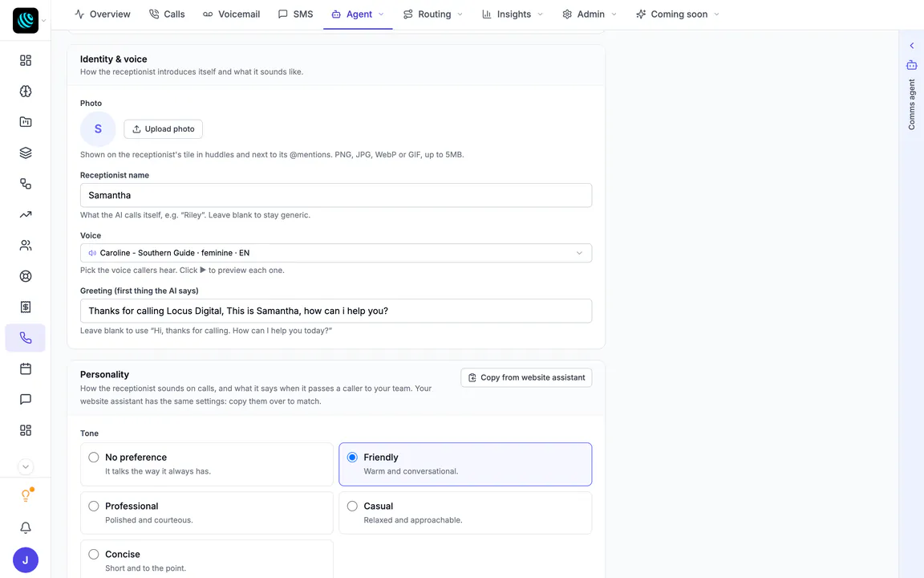
Task: Expand the workspace switcher chevron beside logo
Action: pyautogui.click(x=43, y=21)
